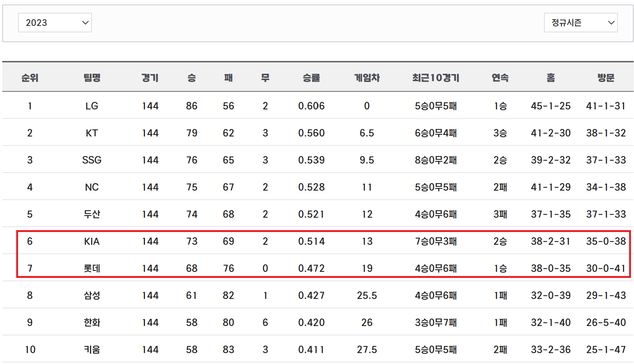Click 한화's recent record 3승0무7패
634x364 pixels.
[x=436, y=323]
